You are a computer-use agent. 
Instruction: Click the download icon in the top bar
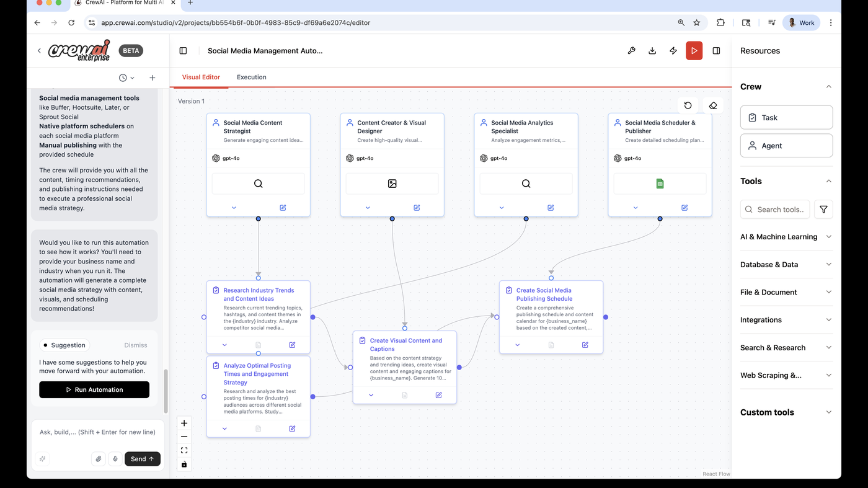coord(652,51)
